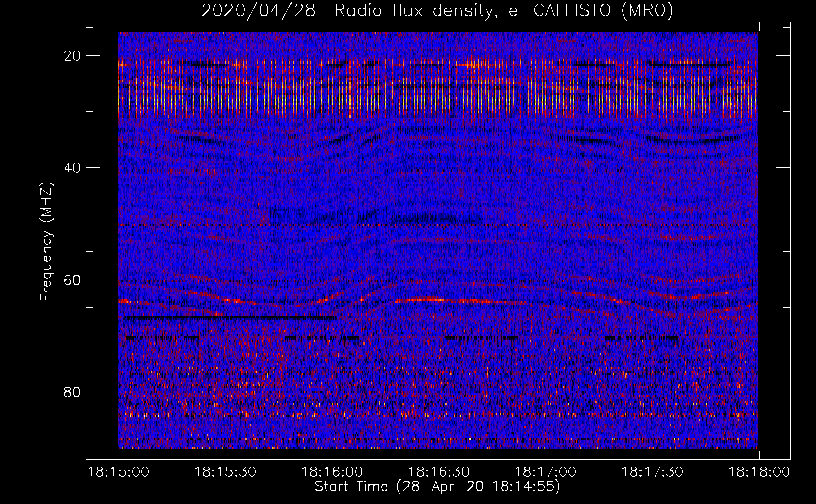This screenshot has height=504, width=816.
Task: Click the frequency tick label '60'
Action: [x=72, y=280]
